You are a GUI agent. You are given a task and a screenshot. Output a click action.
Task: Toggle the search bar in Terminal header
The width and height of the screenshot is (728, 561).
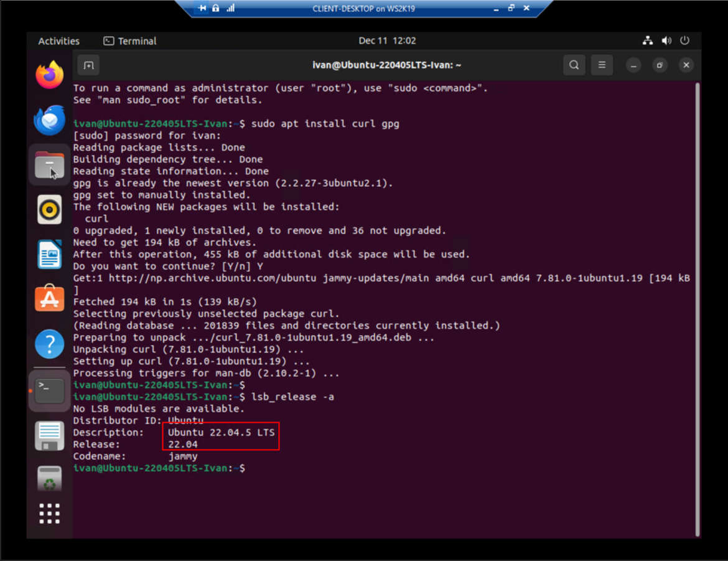tap(574, 65)
